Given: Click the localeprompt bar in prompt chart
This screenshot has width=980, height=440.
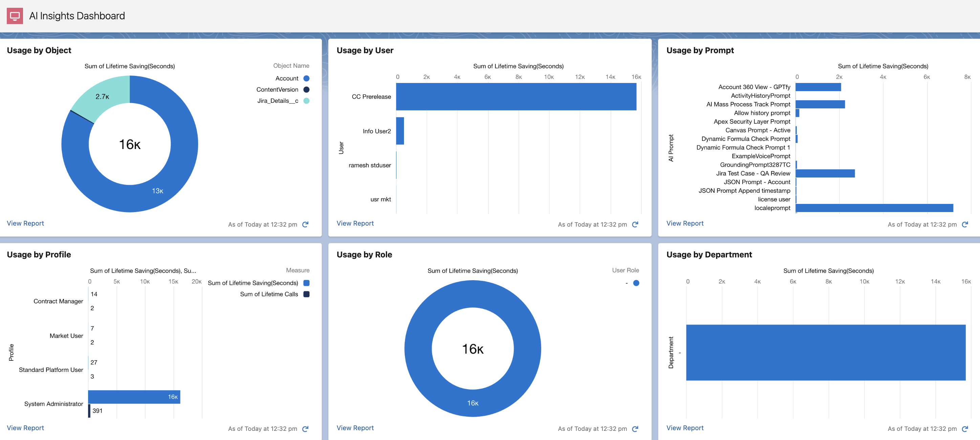Looking at the screenshot, I should [x=874, y=208].
